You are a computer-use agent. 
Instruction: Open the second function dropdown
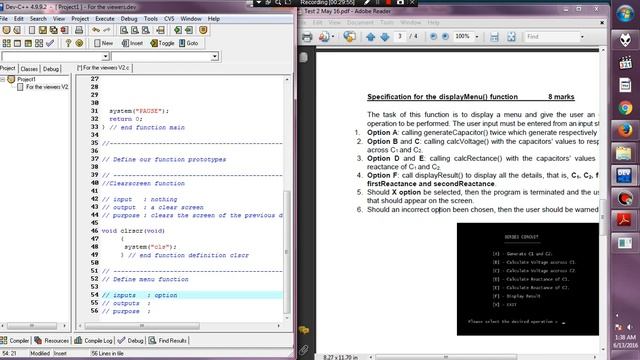coord(215,56)
